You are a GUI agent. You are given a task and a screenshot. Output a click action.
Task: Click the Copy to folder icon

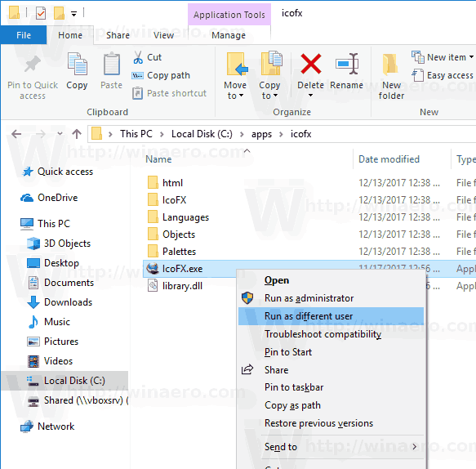tap(271, 63)
